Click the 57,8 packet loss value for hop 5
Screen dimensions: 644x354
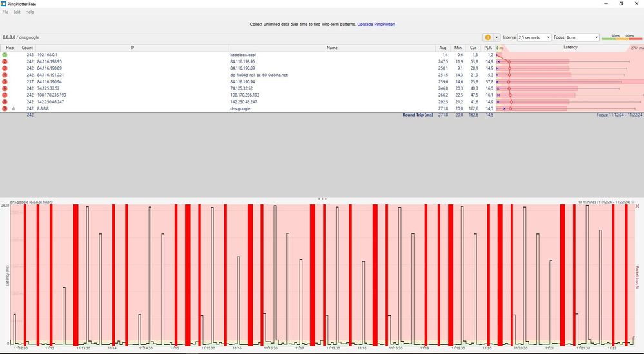pyautogui.click(x=489, y=82)
